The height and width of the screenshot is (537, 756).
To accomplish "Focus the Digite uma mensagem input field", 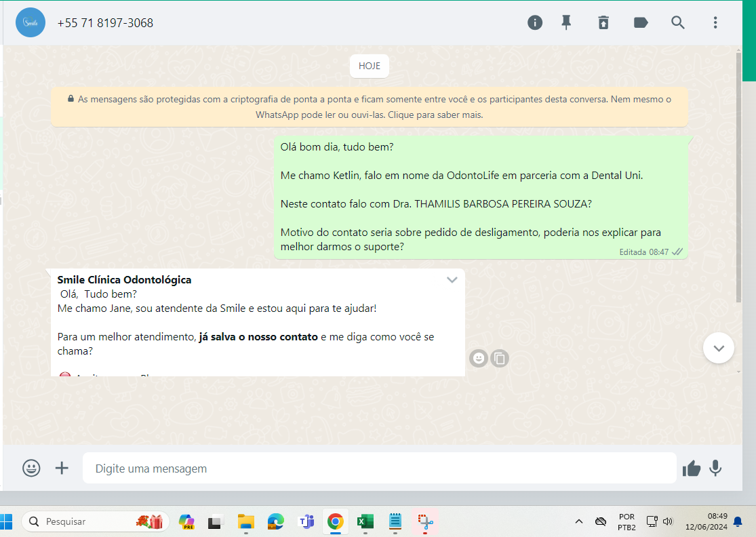I will pyautogui.click(x=380, y=468).
